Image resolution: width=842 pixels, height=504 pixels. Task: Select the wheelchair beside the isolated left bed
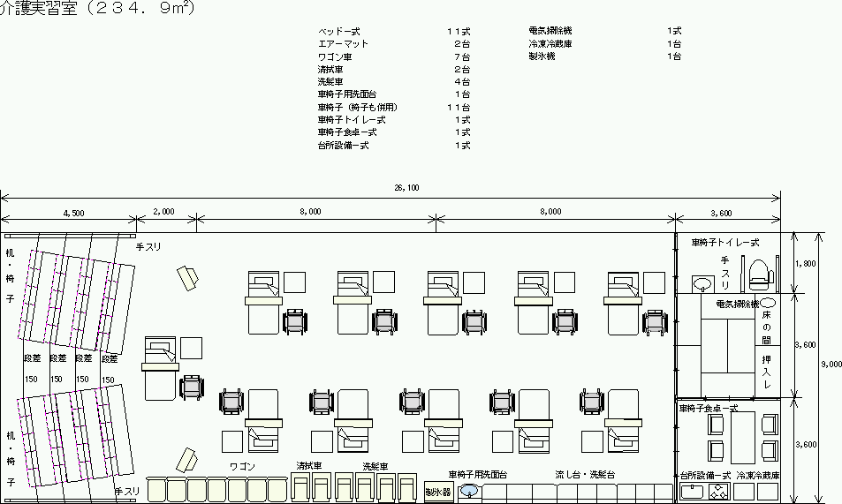191,387
